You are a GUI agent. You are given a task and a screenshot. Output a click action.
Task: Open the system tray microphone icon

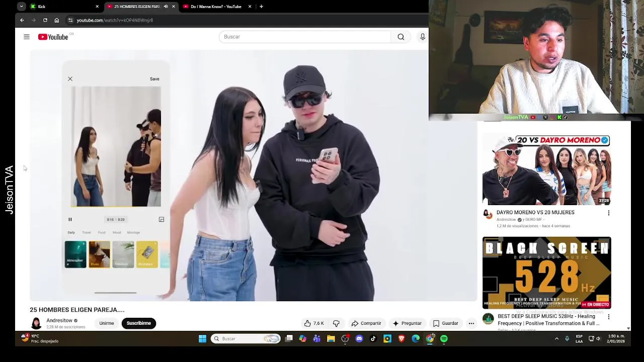pos(567,339)
